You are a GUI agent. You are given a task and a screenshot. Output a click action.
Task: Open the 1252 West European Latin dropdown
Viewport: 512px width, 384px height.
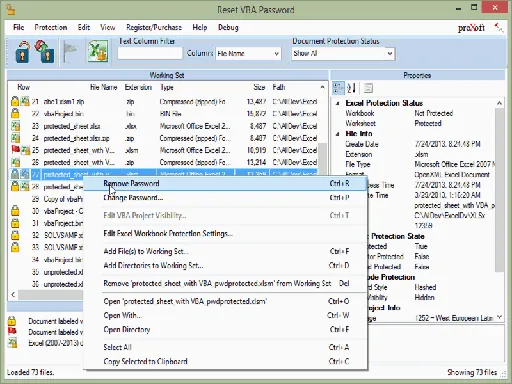coord(499,318)
